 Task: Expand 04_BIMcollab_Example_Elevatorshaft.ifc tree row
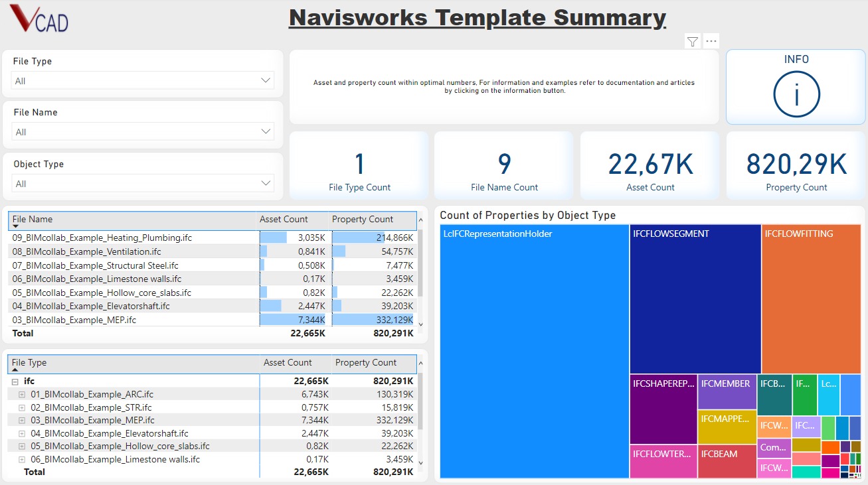point(22,433)
